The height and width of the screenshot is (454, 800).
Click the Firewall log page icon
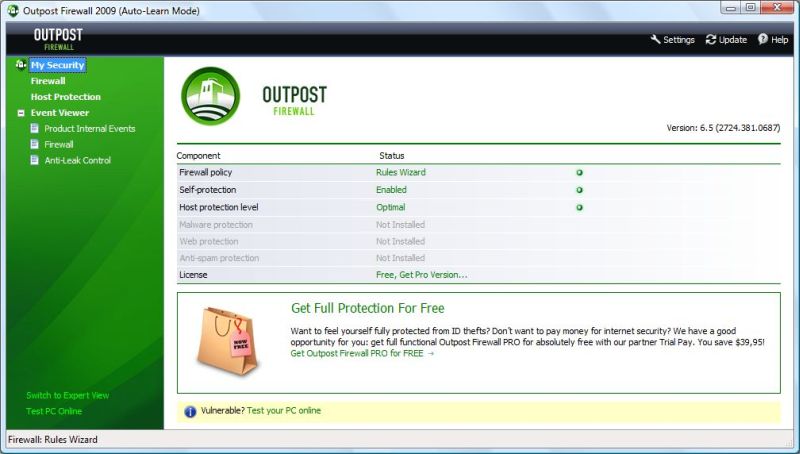pos(35,144)
